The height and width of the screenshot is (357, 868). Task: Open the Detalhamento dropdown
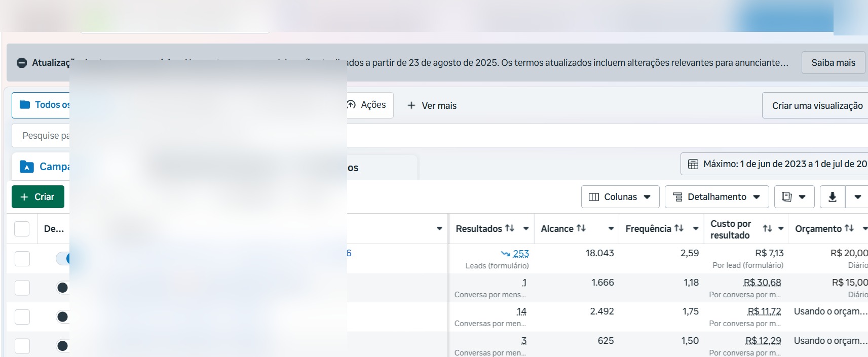pos(716,197)
